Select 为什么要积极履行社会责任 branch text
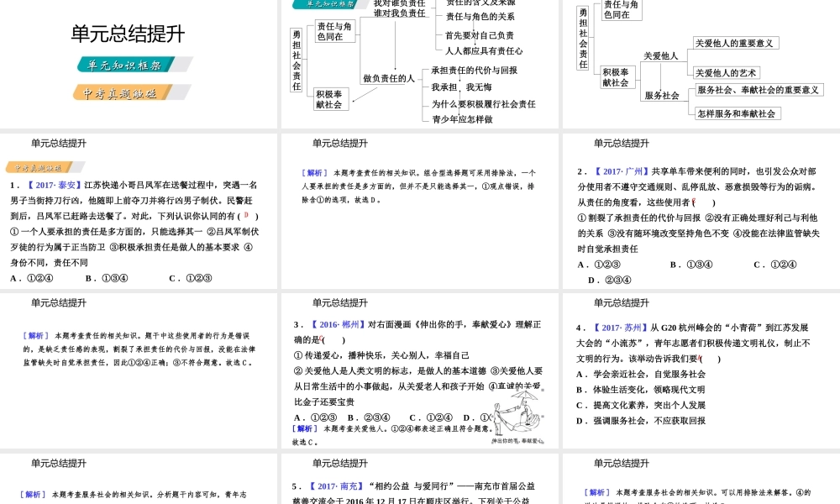Image resolution: width=840 pixels, height=504 pixels. click(x=483, y=104)
